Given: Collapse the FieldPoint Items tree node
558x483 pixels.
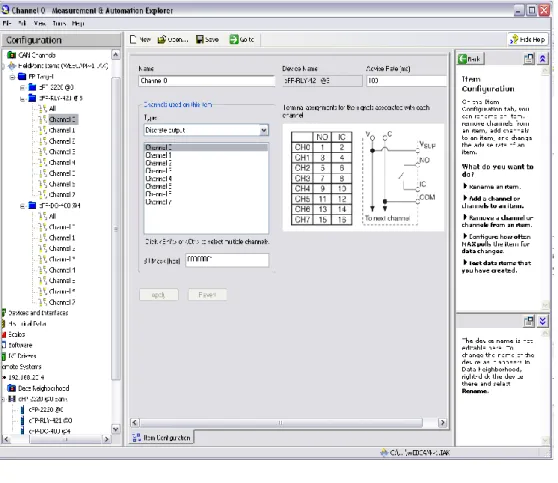Looking at the screenshot, I should point(3,66).
